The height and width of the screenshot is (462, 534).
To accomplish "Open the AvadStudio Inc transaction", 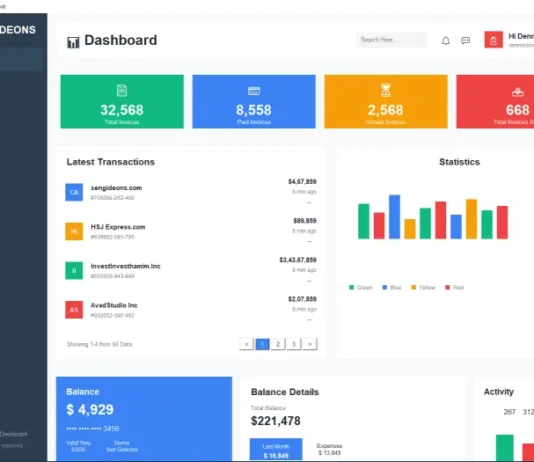I will (x=114, y=305).
